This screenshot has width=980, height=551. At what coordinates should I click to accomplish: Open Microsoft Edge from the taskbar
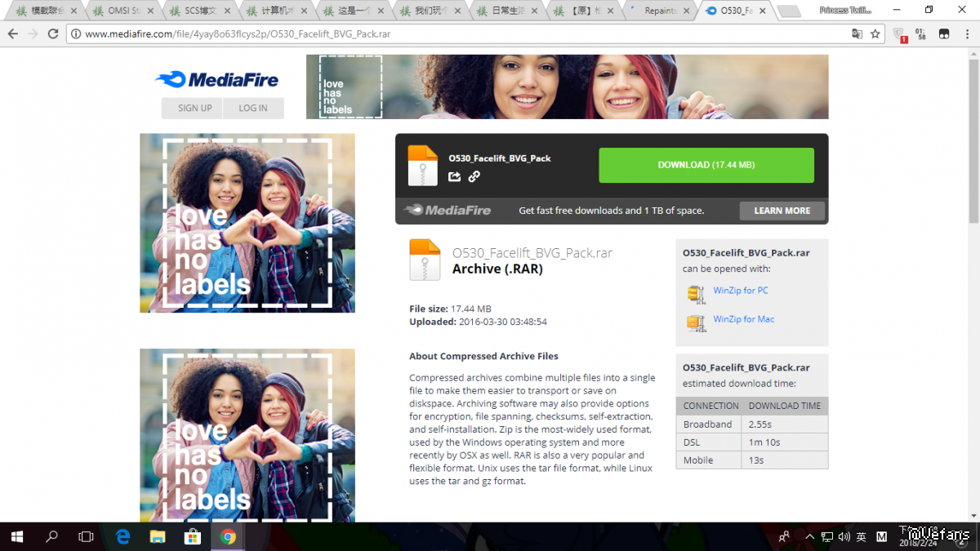[123, 536]
